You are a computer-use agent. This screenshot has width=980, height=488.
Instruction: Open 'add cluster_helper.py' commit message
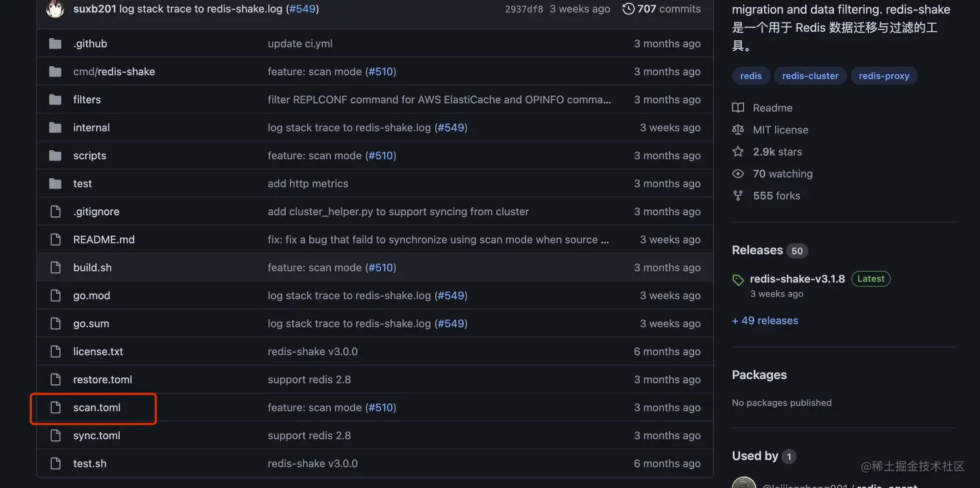point(398,211)
